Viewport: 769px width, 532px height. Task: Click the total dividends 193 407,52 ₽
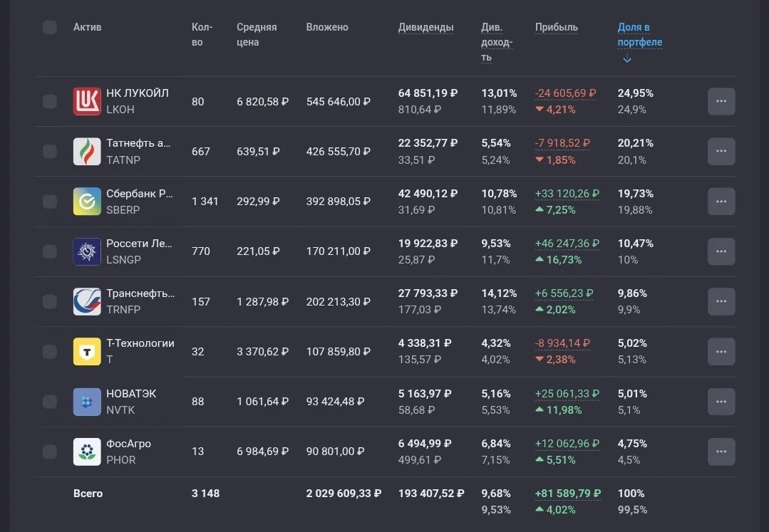(430, 494)
